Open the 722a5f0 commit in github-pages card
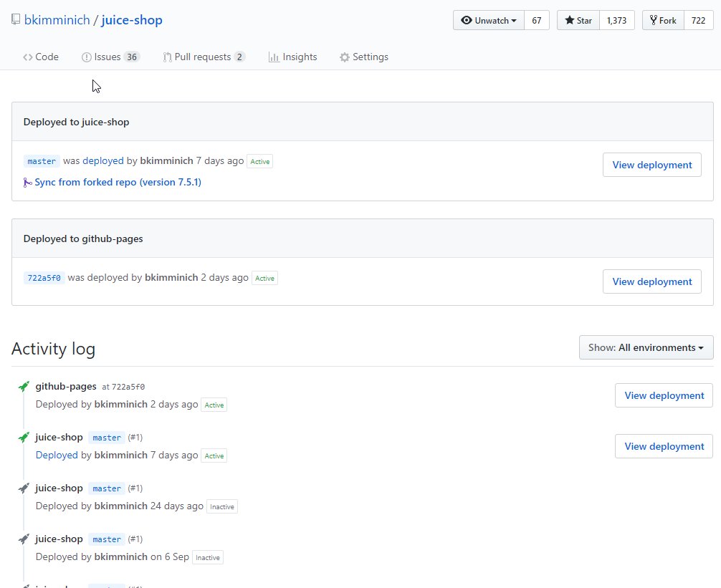This screenshot has height=588, width=721. click(x=44, y=278)
